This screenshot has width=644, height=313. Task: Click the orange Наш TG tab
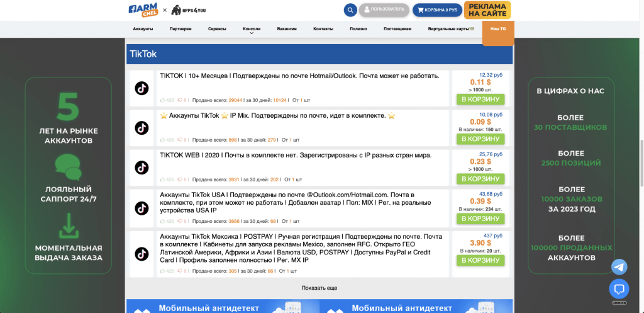coord(498,33)
